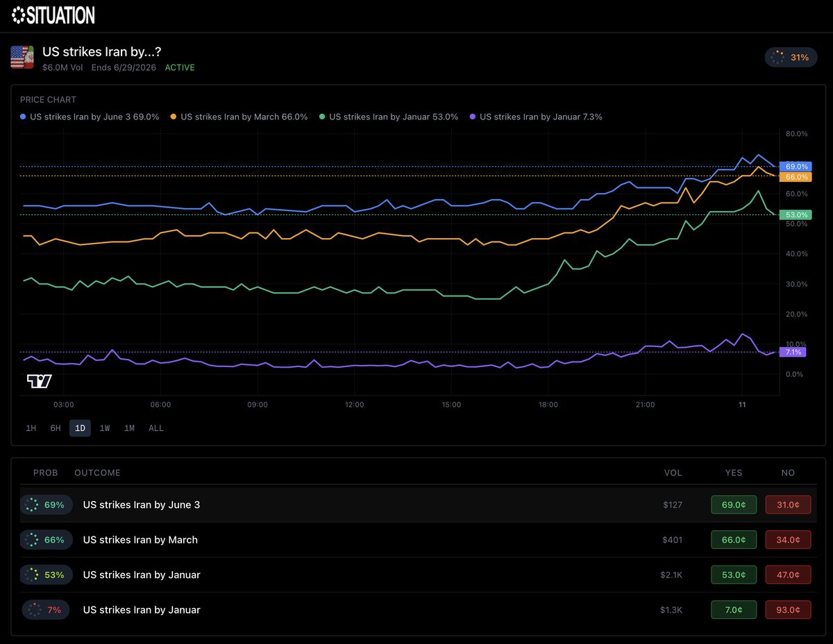The width and height of the screenshot is (833, 644).
Task: Toggle blue legend entry 'US strikes Iran by June 3 69.0%'
Action: 90,117
